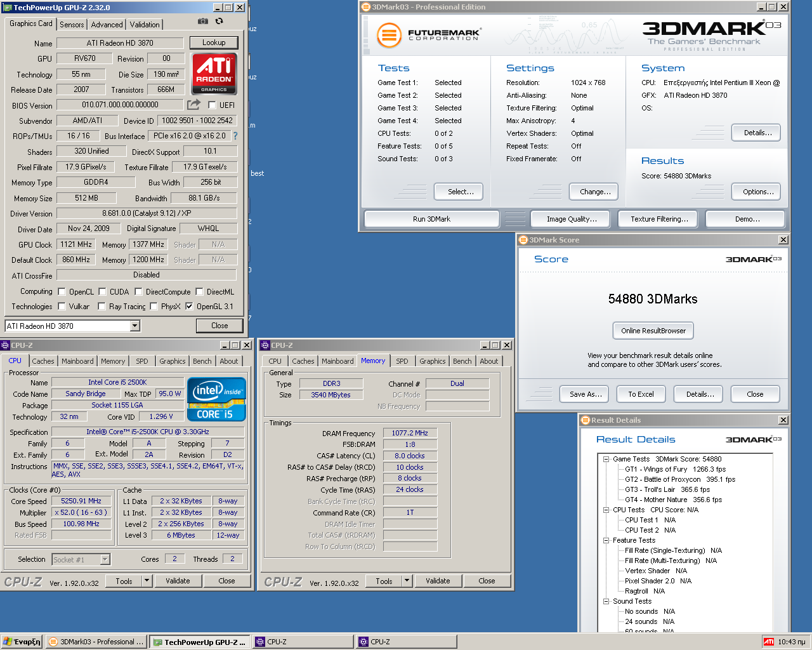Select Pixel Shader 2.0 tree row
The height and width of the screenshot is (650, 812).
click(658, 581)
